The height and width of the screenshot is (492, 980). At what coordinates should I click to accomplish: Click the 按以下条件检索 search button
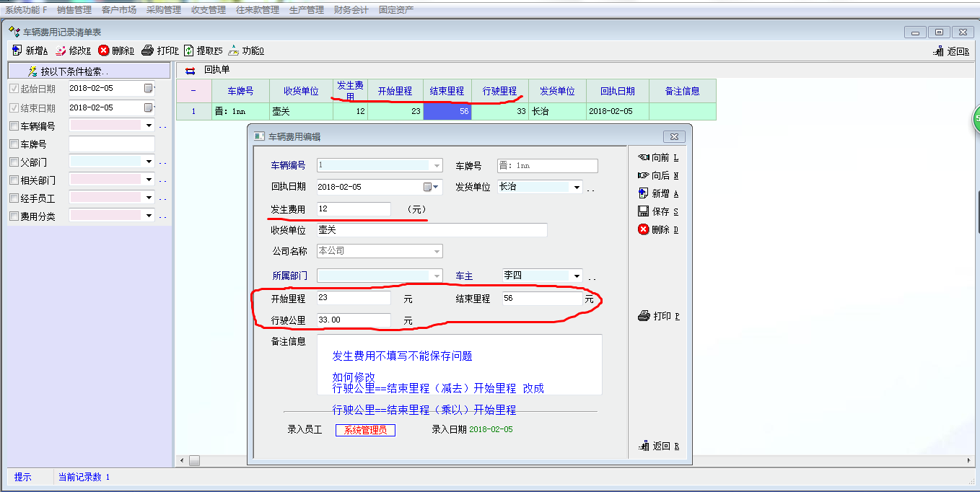69,71
